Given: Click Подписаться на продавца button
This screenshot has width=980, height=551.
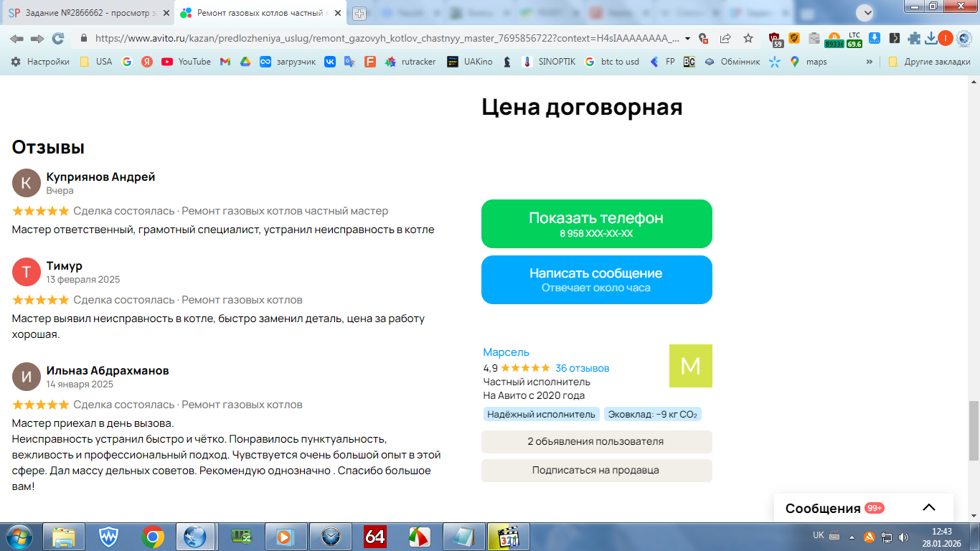Looking at the screenshot, I should coord(597,471).
